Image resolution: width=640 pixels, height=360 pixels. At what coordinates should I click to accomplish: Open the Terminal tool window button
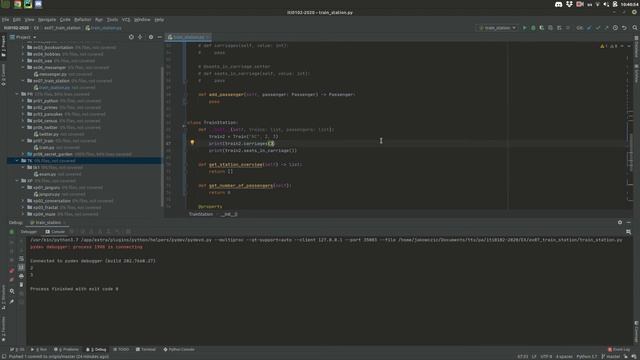point(146,350)
